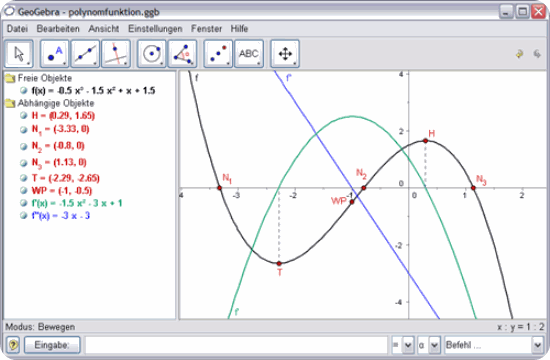Click the GeoGebra title bar logo
Image resolution: width=550 pixels, height=360 pixels.
click(x=9, y=11)
